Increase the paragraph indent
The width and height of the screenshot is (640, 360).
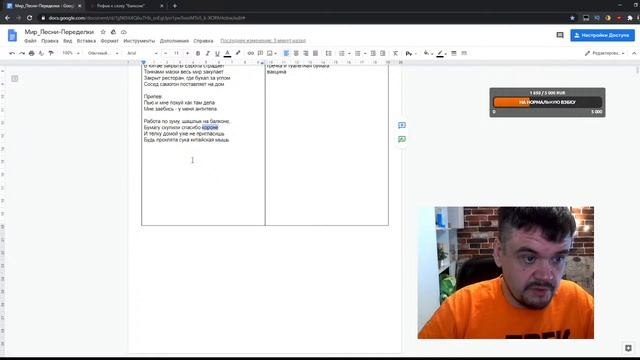pos(382,53)
